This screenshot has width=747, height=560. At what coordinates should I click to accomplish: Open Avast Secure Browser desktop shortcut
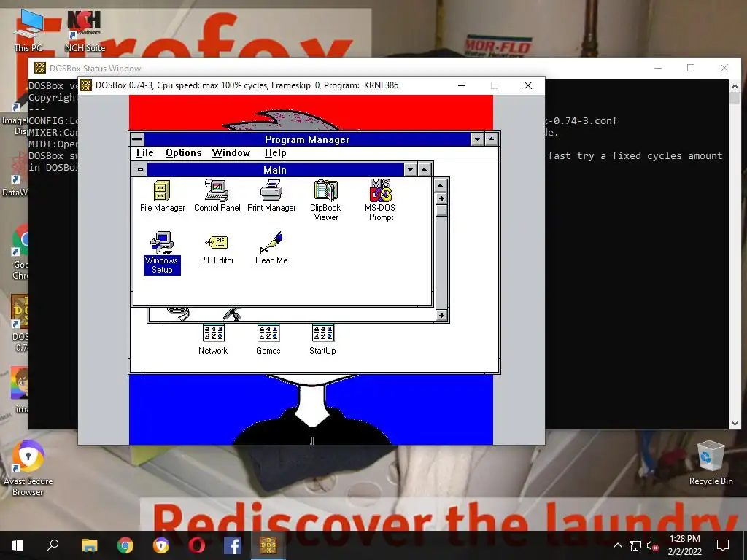[x=28, y=469]
